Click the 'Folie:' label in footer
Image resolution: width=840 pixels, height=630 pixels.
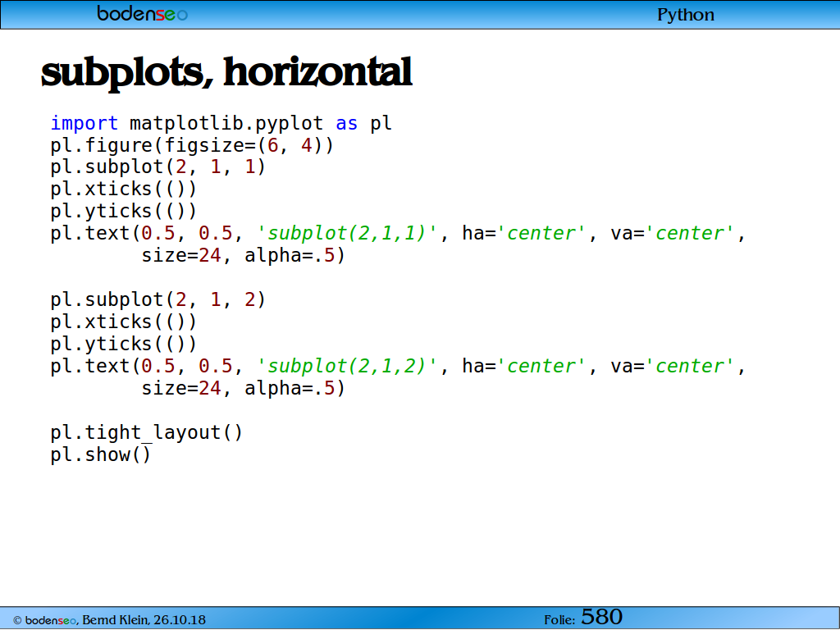[559, 620]
